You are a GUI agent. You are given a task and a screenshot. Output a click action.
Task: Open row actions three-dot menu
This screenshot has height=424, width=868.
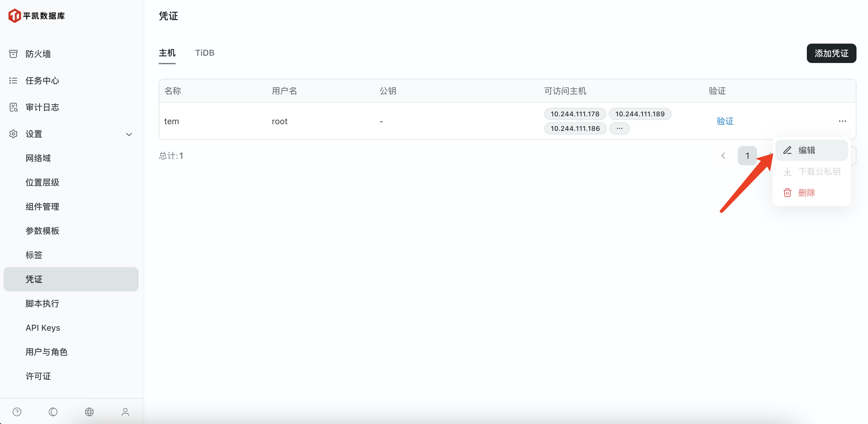click(842, 121)
